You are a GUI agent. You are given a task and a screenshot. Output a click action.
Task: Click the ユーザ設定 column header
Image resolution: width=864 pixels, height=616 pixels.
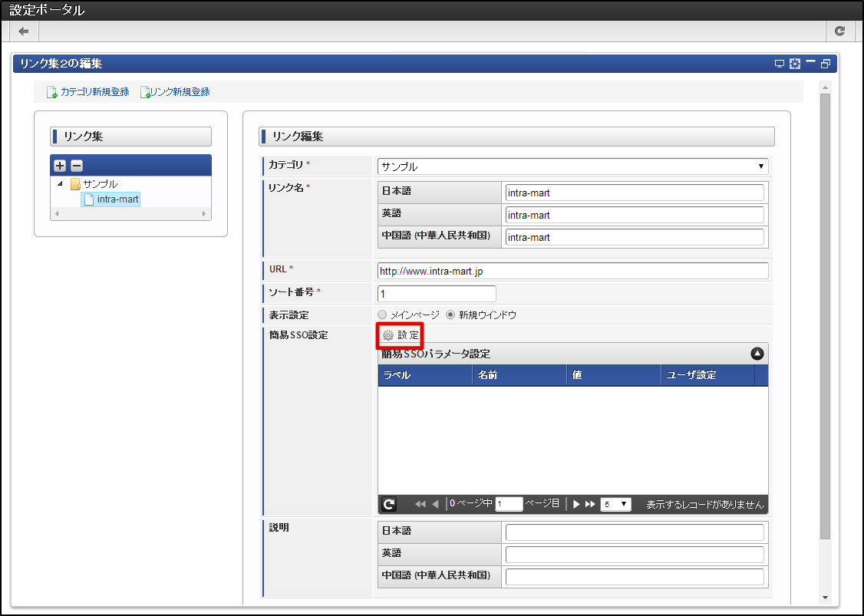[707, 375]
